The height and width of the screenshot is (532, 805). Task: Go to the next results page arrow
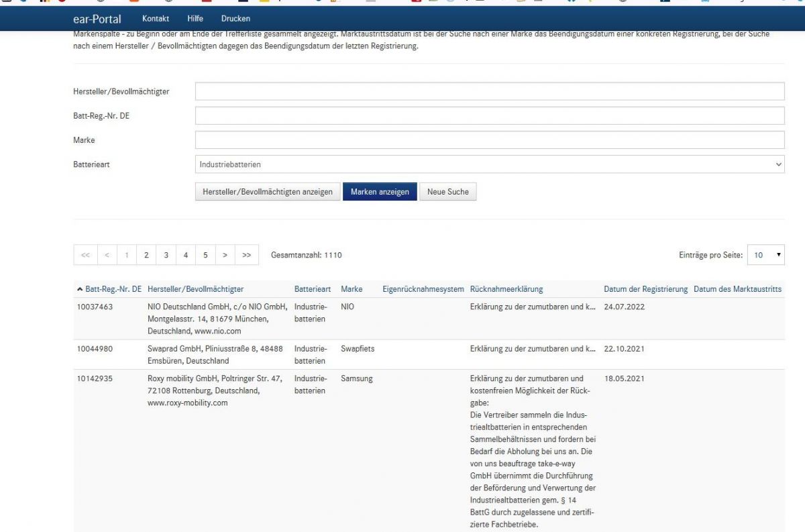(225, 255)
